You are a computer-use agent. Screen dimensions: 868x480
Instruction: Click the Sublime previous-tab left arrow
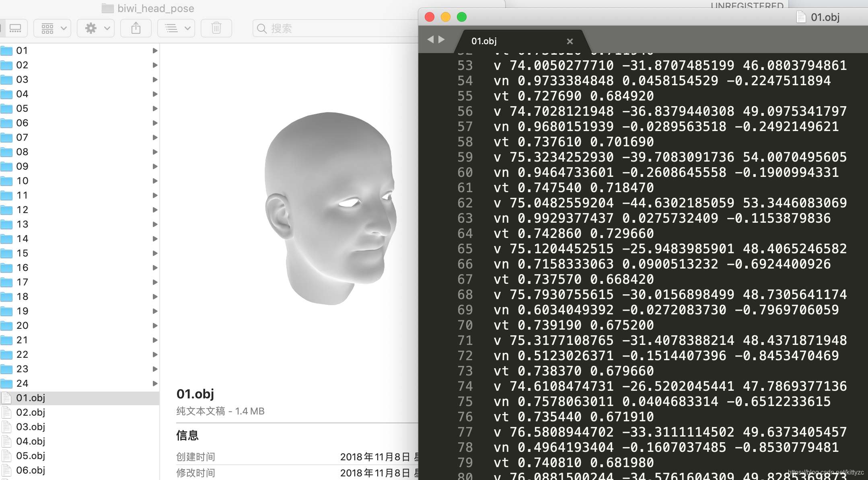pos(430,39)
